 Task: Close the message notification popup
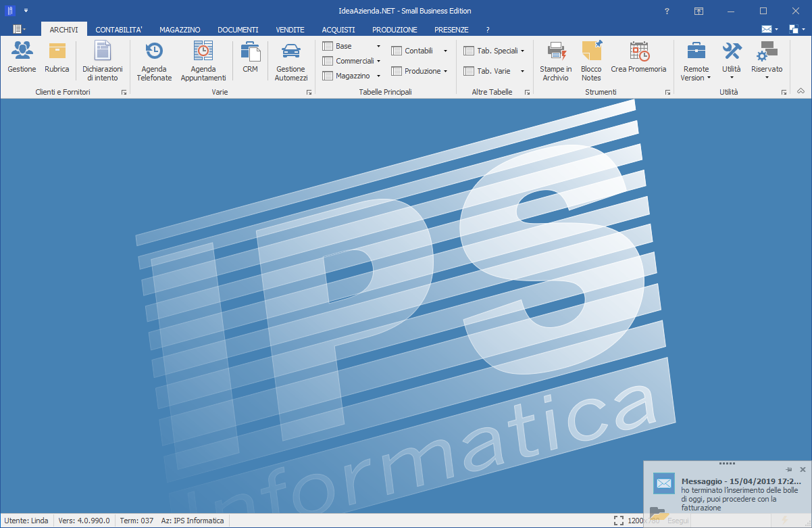click(x=803, y=469)
